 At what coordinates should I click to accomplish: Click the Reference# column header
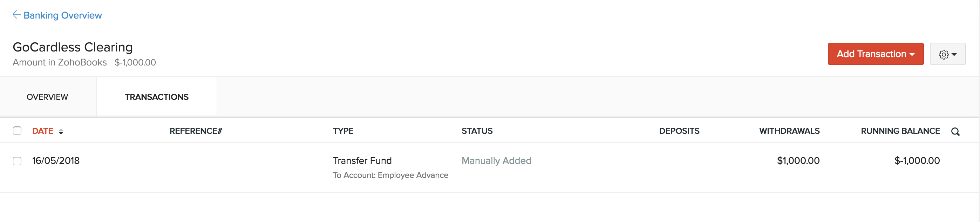(x=196, y=131)
